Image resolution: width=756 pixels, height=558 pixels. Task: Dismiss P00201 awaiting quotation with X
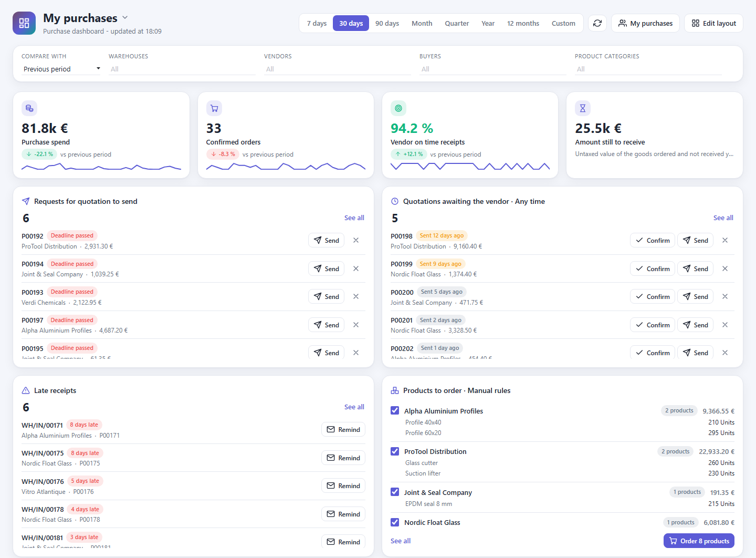[x=725, y=325]
